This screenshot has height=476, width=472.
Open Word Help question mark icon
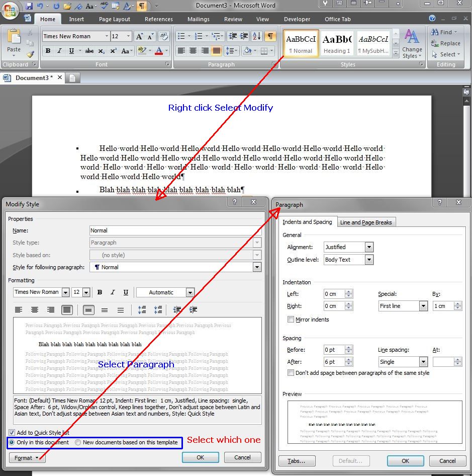(432, 18)
